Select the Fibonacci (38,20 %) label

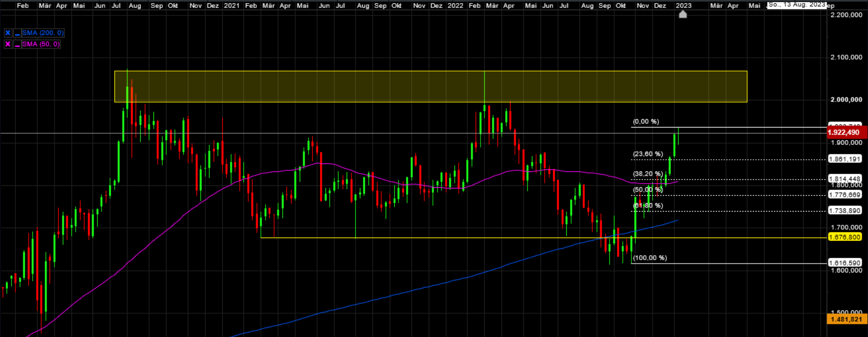tap(648, 174)
